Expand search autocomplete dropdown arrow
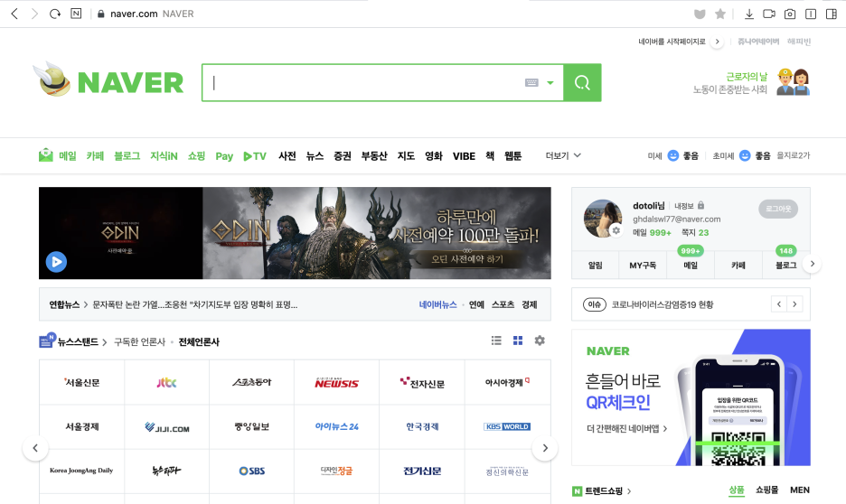 coord(550,82)
